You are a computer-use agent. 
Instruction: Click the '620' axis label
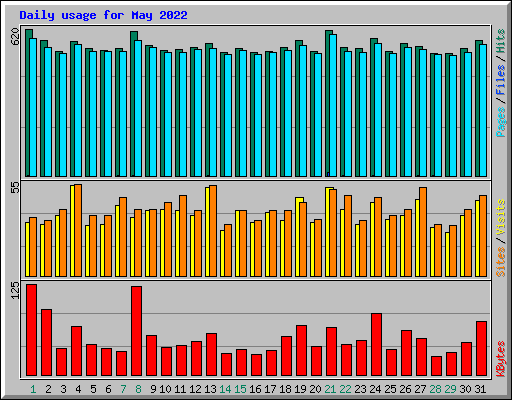[15, 37]
